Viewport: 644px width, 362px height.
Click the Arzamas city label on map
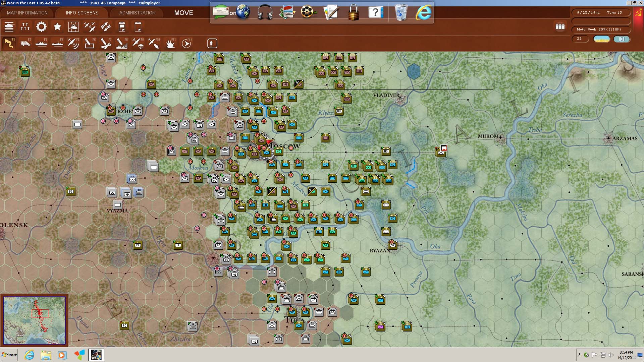(x=625, y=138)
